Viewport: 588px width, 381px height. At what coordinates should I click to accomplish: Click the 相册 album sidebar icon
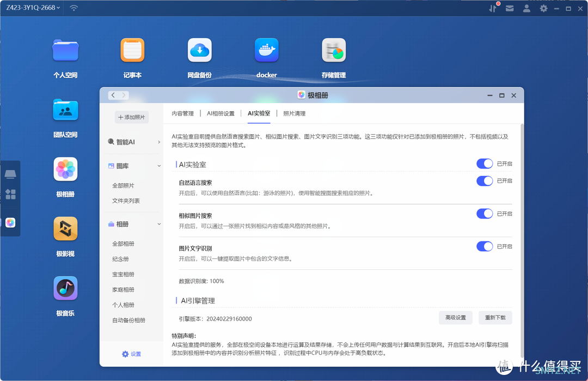(111, 224)
